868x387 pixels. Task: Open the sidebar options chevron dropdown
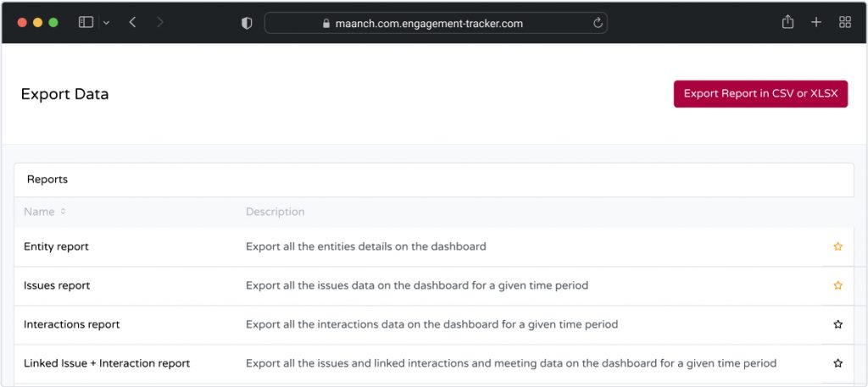click(106, 23)
